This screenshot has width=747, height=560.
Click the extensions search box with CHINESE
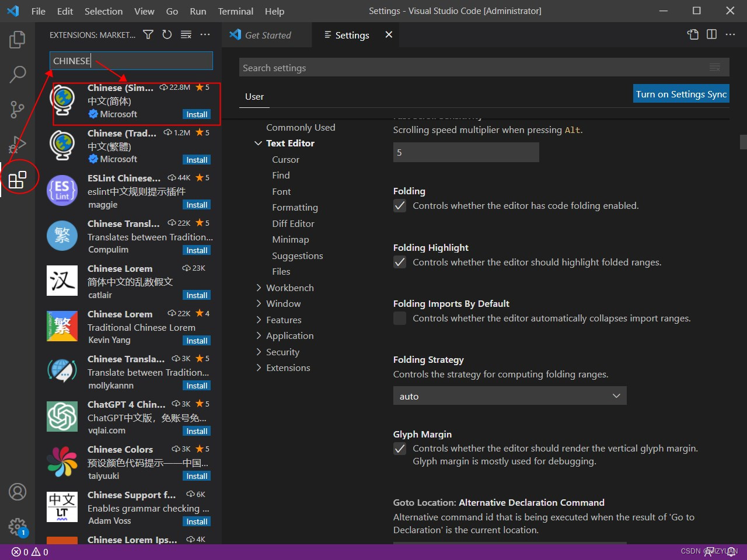(131, 61)
